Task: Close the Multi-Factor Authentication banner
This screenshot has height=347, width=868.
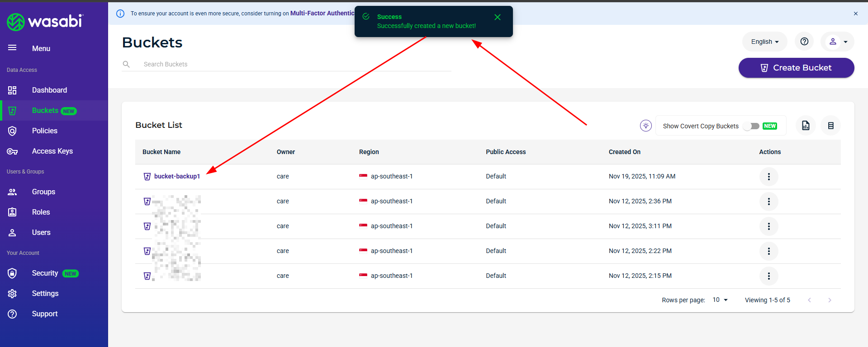Action: [x=855, y=14]
